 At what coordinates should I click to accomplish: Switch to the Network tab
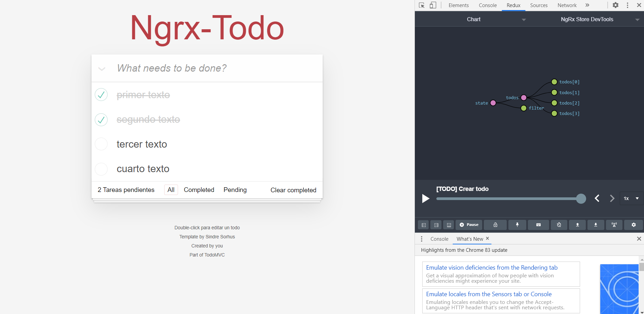coord(567,5)
